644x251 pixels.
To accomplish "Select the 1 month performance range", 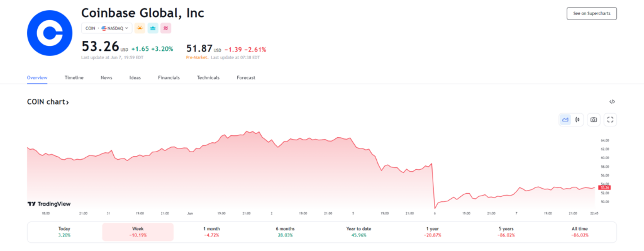I will tap(211, 232).
